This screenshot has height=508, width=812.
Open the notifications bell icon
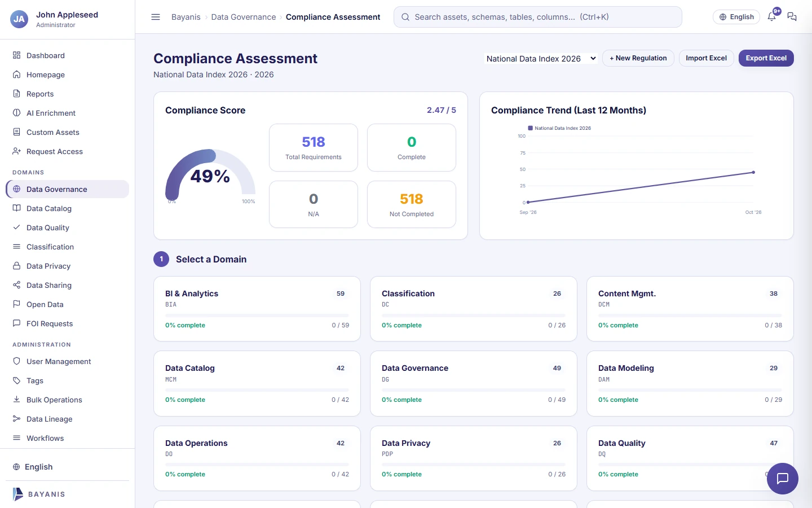coord(772,17)
